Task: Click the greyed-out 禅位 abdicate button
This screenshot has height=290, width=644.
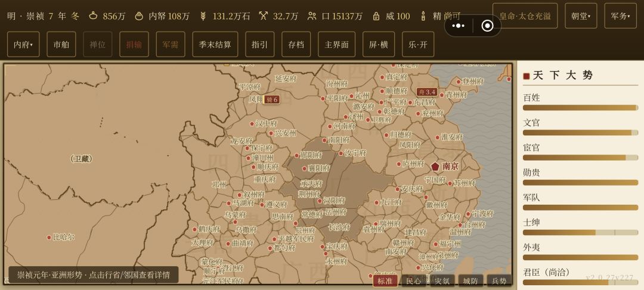Action: pos(97,44)
